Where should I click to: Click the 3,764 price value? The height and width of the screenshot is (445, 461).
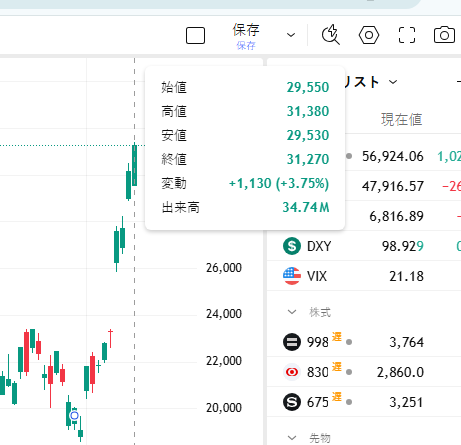coord(406,342)
